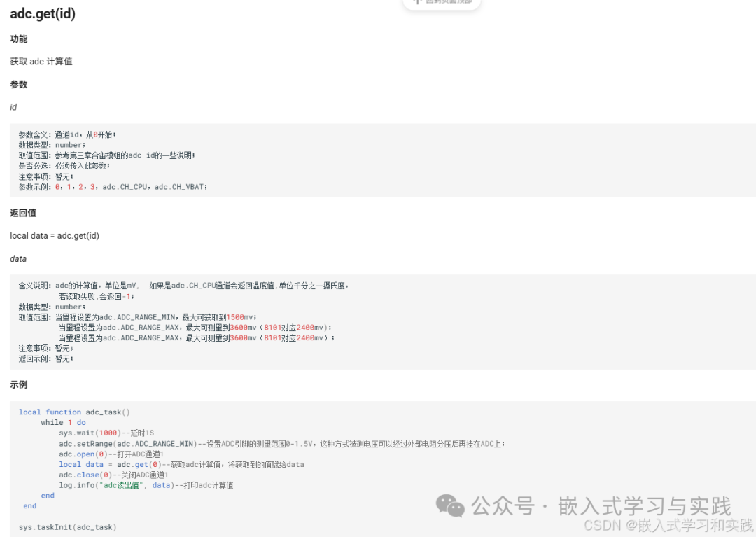Select the 获取 adc 计算值 description text
This screenshot has height=537, width=756.
41,62
